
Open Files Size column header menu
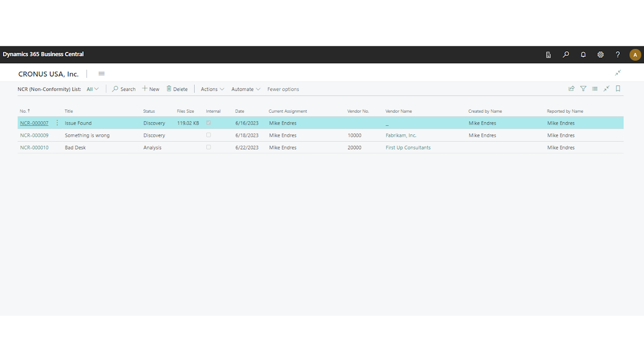185,111
